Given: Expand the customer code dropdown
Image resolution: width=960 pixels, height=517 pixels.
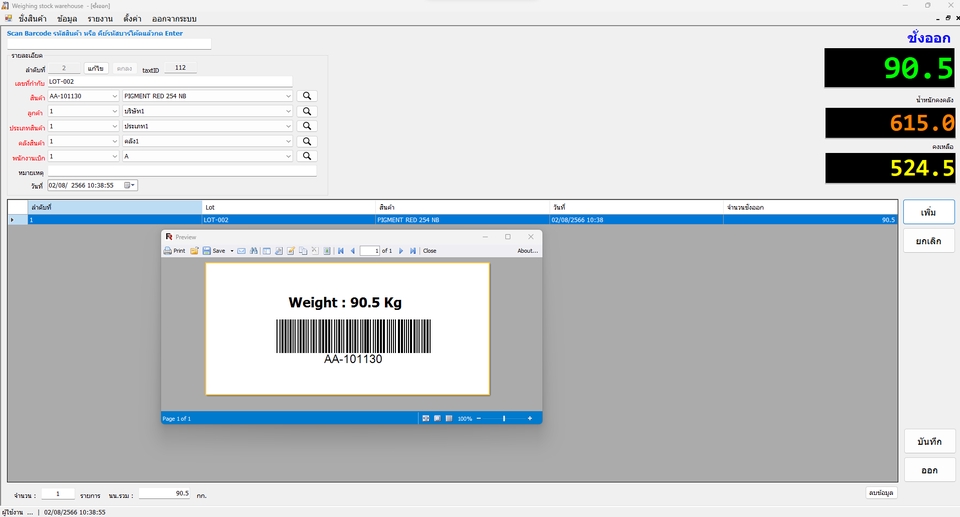Looking at the screenshot, I should click(114, 111).
